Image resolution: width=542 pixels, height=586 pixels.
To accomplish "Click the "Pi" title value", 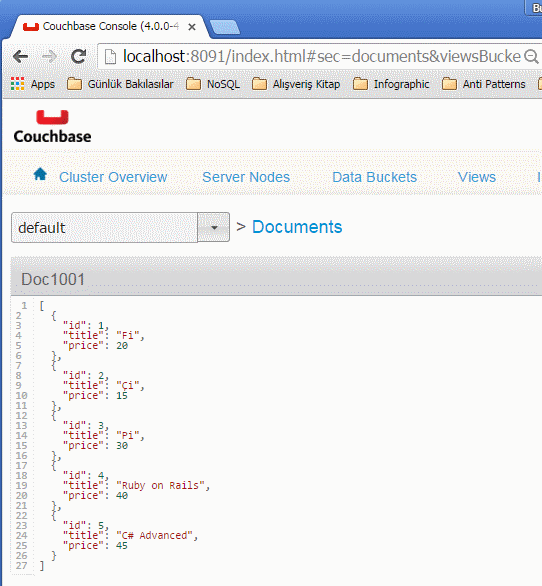I will (128, 436).
